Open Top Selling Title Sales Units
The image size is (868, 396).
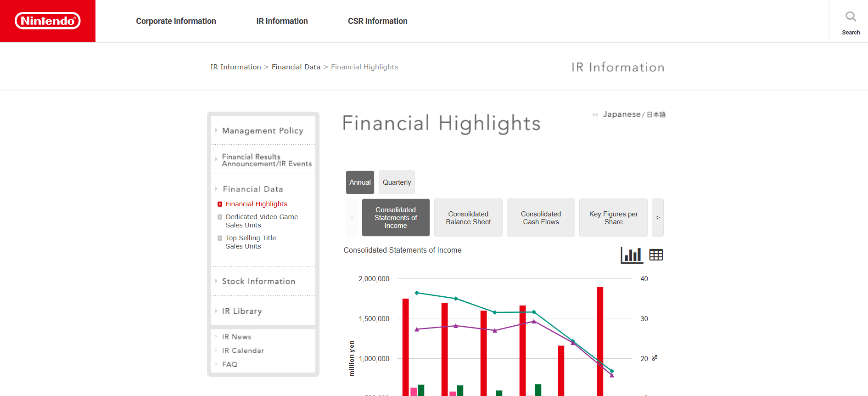point(251,242)
